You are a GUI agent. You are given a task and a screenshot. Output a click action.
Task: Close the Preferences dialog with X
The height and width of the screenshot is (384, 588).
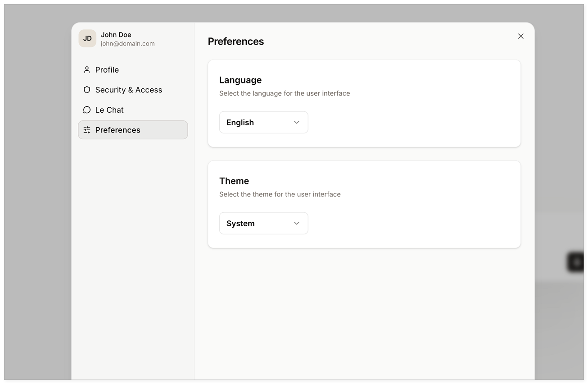point(521,36)
